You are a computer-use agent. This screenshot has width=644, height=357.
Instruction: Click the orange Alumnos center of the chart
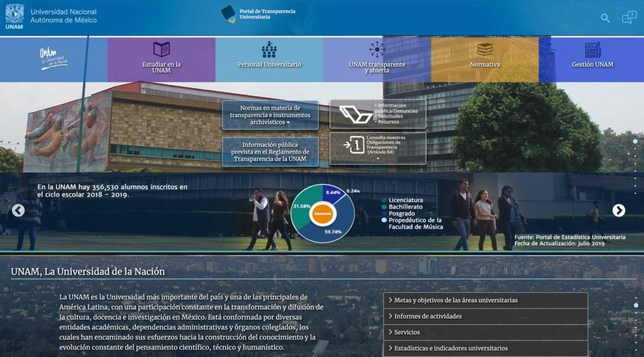[323, 214]
